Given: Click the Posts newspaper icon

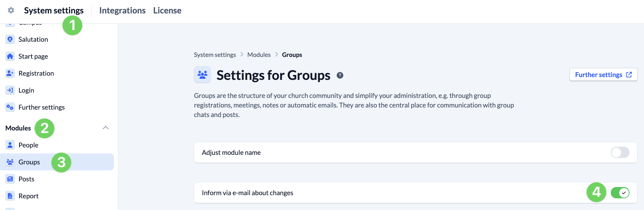Looking at the screenshot, I should (10, 179).
